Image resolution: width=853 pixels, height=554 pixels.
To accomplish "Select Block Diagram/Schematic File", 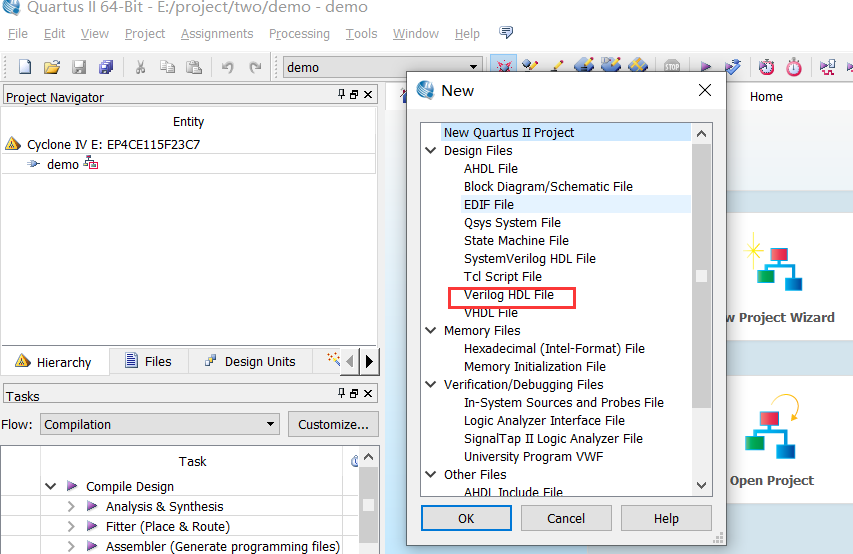I will 548,187.
